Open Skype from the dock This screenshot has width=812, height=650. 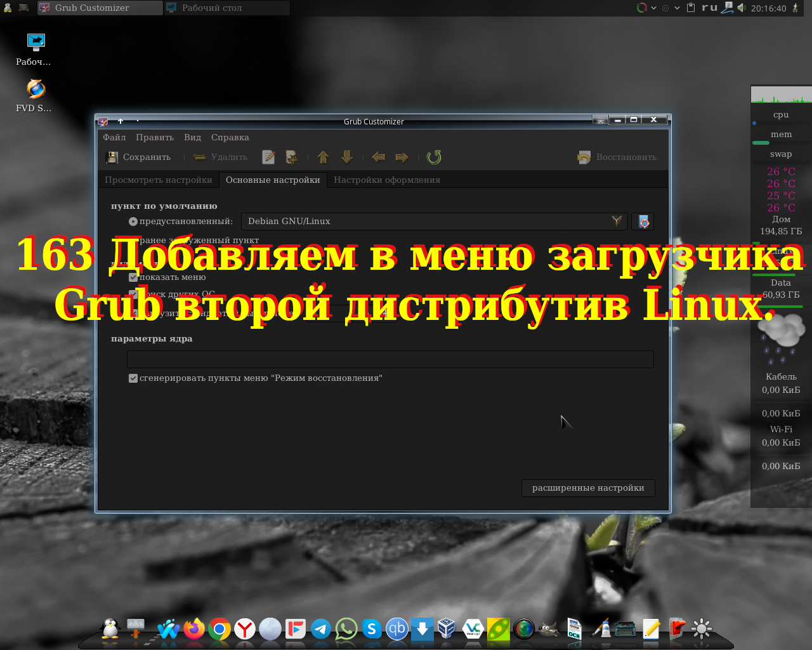[372, 629]
